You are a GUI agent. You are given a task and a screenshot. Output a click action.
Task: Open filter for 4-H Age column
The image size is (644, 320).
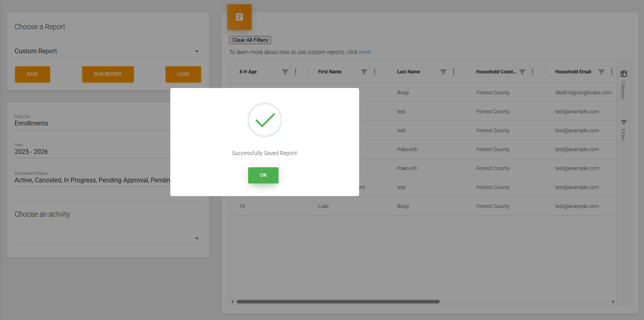(x=285, y=72)
